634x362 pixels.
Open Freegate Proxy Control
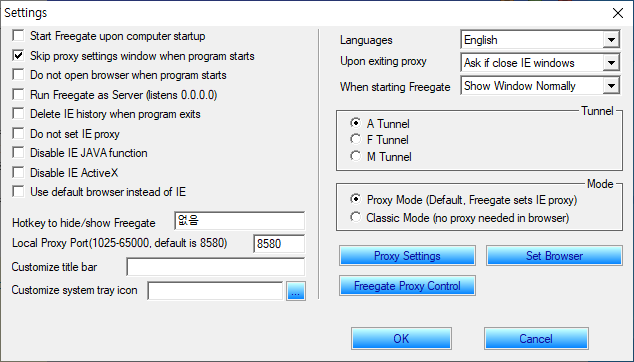[x=407, y=286]
